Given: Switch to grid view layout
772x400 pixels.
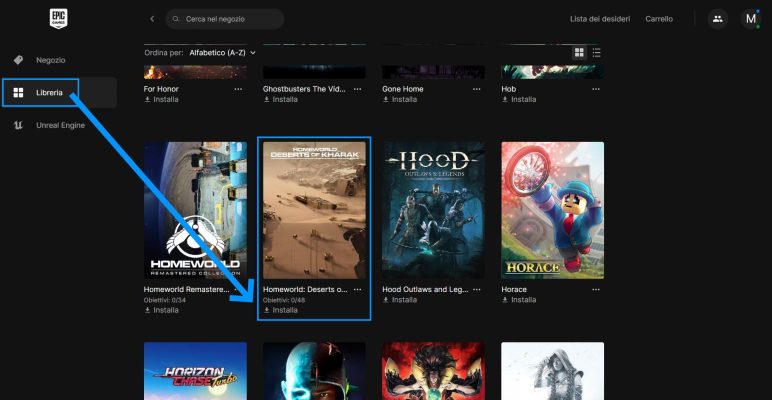Looking at the screenshot, I should (579, 52).
